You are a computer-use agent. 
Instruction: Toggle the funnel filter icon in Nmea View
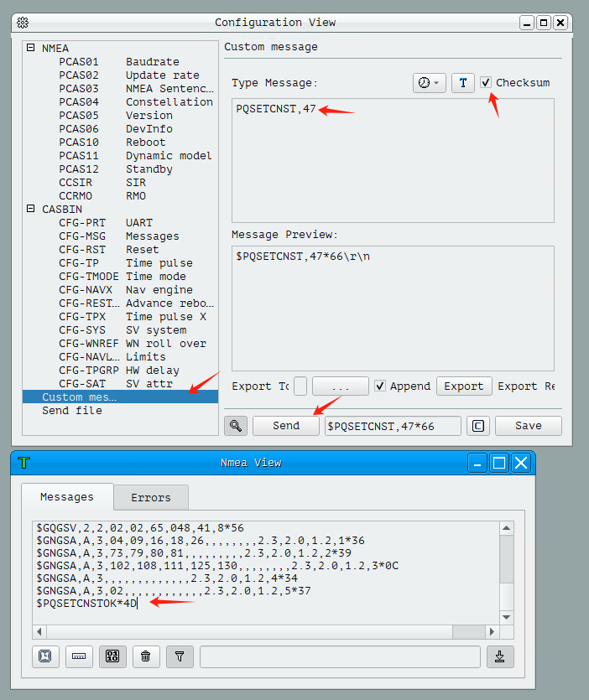(179, 656)
